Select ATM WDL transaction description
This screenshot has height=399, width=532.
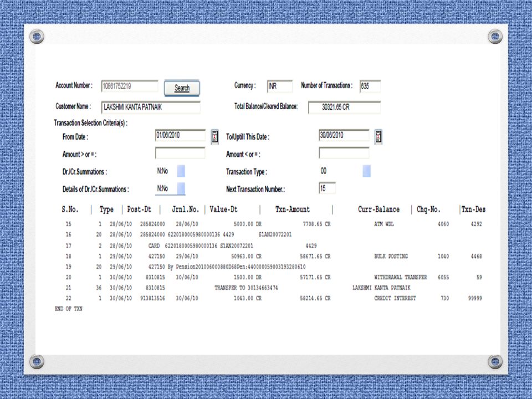(x=384, y=224)
